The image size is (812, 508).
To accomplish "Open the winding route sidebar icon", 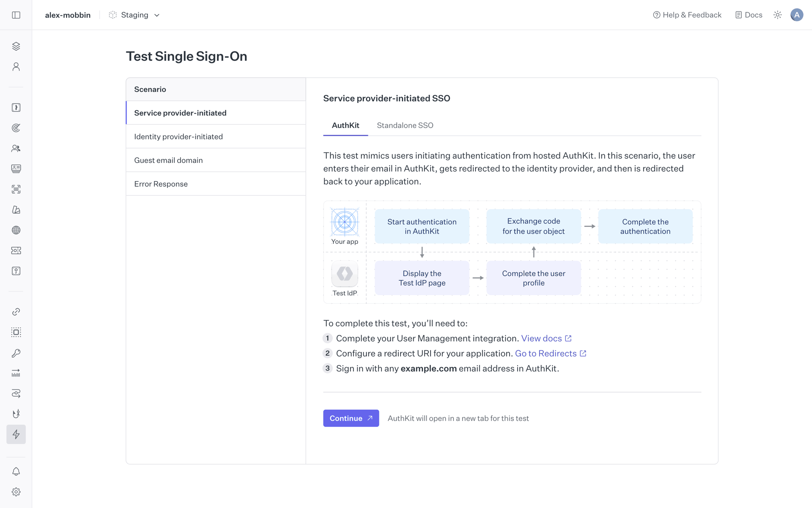I will [x=16, y=394].
